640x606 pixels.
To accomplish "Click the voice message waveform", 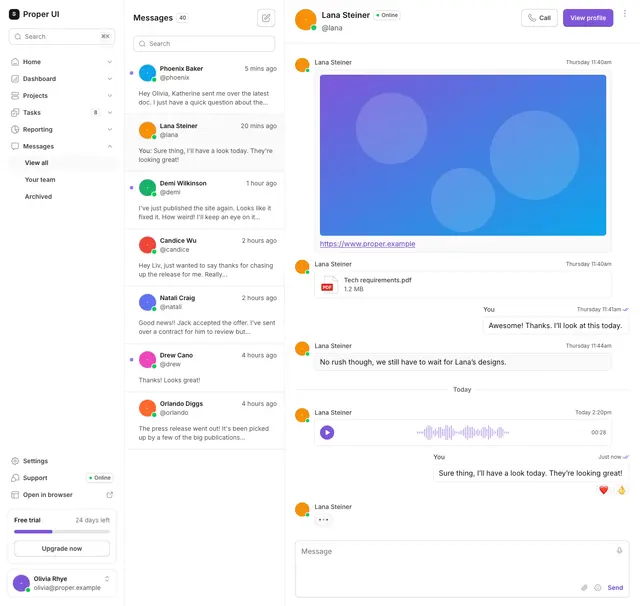I will click(462, 432).
